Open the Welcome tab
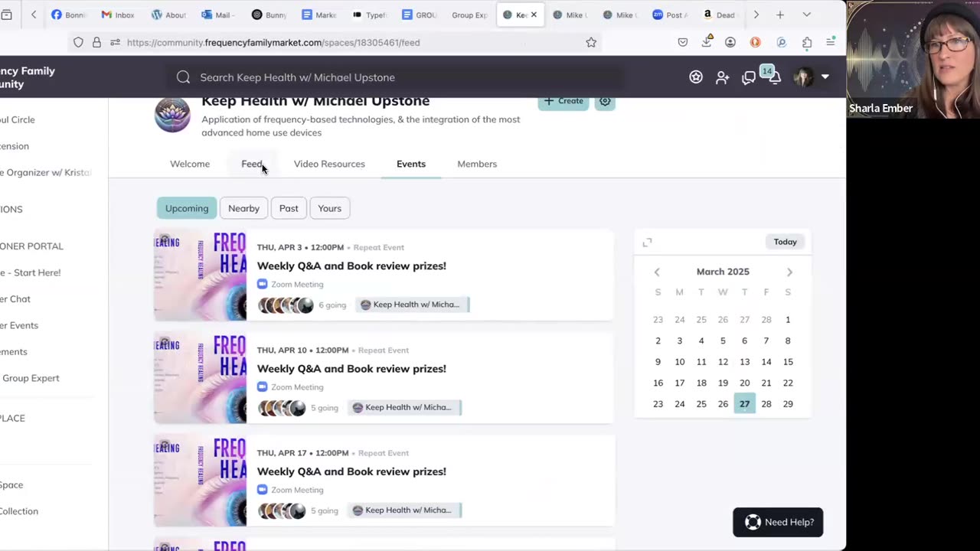This screenshot has width=980, height=551. pos(190,164)
